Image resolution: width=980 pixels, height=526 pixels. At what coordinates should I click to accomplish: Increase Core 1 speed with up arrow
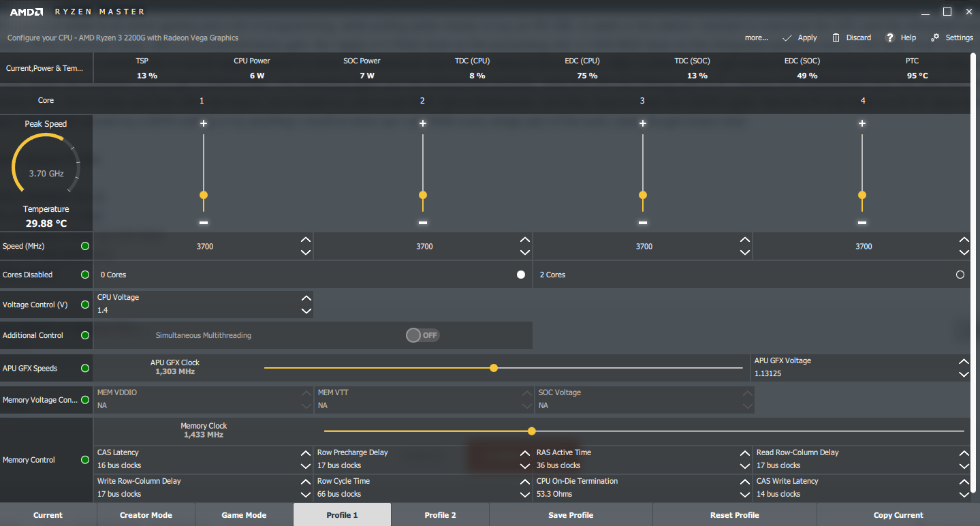pyautogui.click(x=306, y=240)
